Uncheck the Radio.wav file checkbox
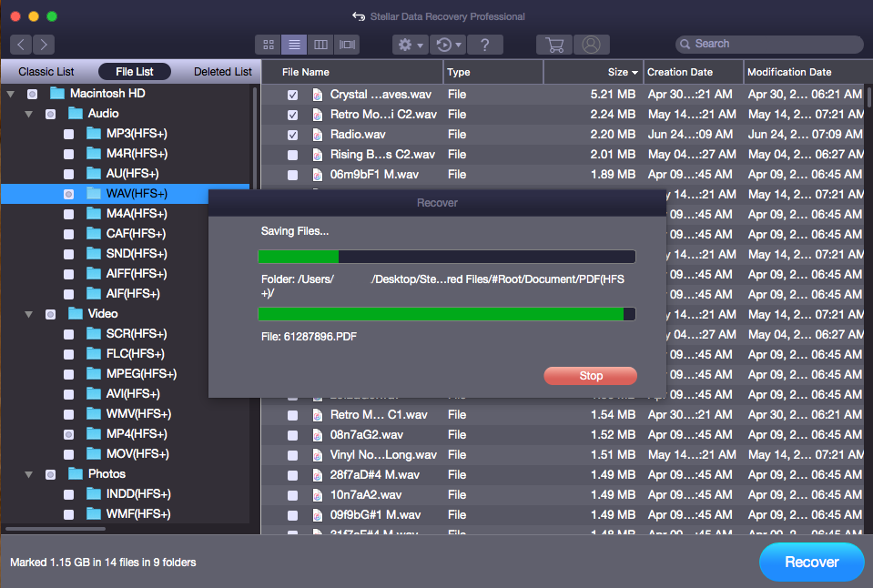Screen dimensions: 873x588 pyautogui.click(x=292, y=135)
